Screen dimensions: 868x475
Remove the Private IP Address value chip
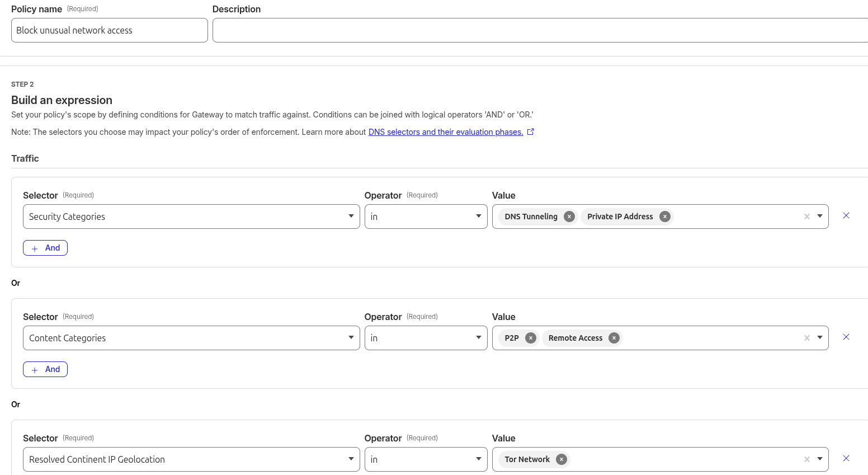(x=665, y=217)
